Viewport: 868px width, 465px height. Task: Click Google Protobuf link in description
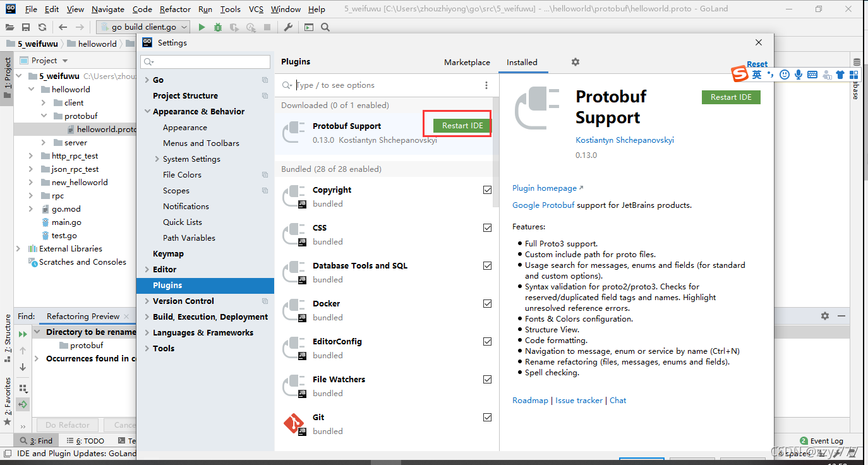(x=543, y=205)
